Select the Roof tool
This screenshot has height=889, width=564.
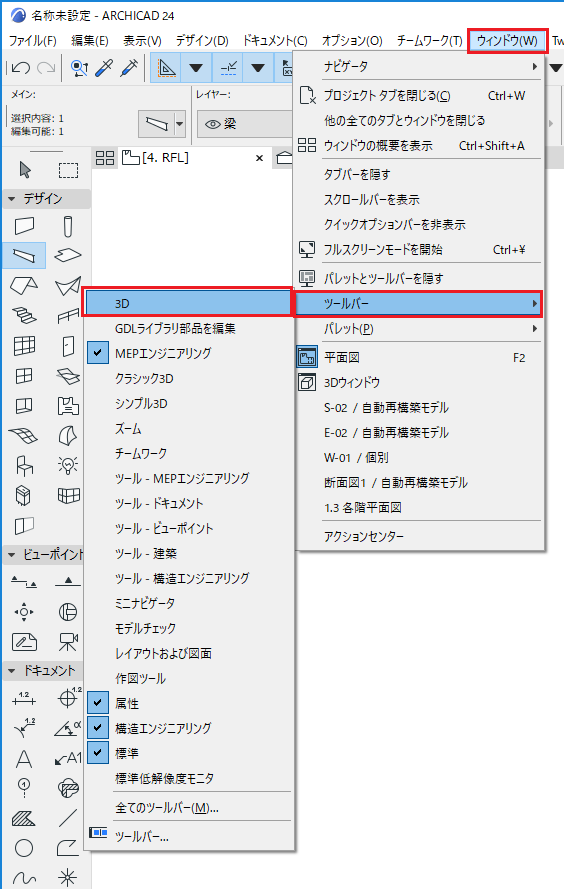24,285
